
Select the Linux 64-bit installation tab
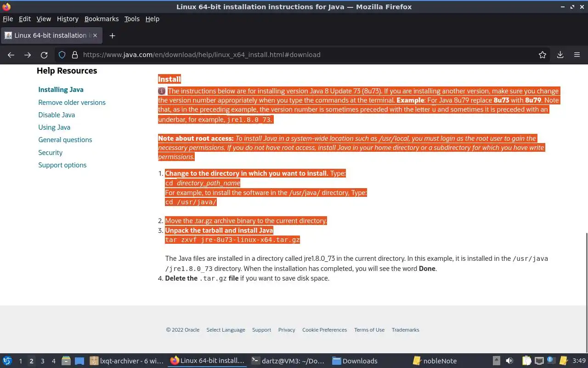(x=51, y=35)
